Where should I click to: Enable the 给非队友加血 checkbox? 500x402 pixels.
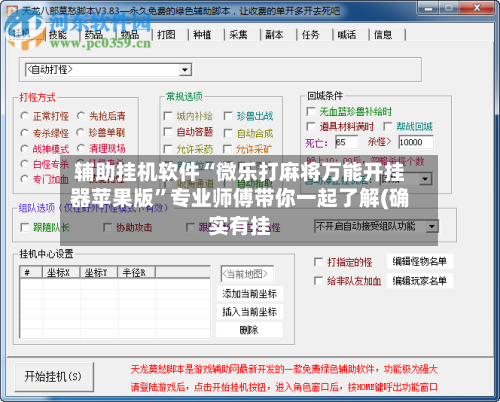click(318, 281)
